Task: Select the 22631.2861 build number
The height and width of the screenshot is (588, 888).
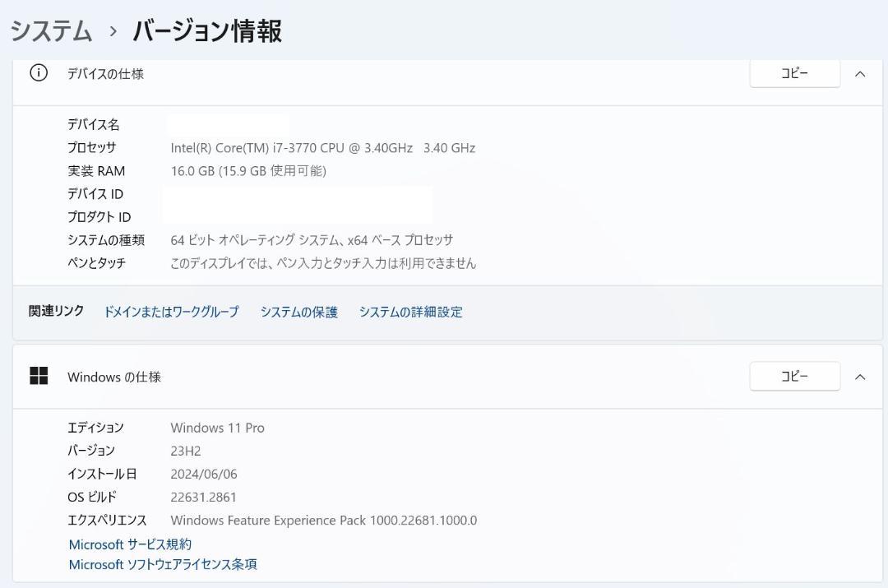Action: coord(203,498)
